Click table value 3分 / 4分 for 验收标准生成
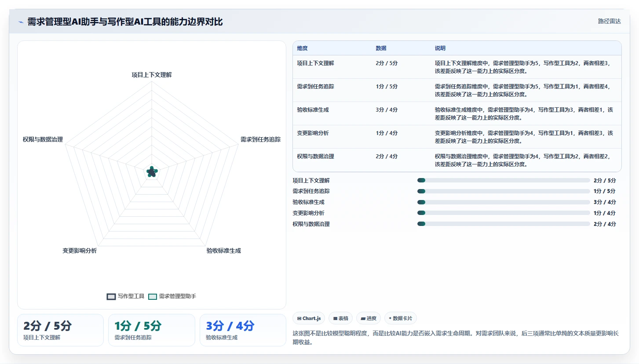 click(387, 110)
